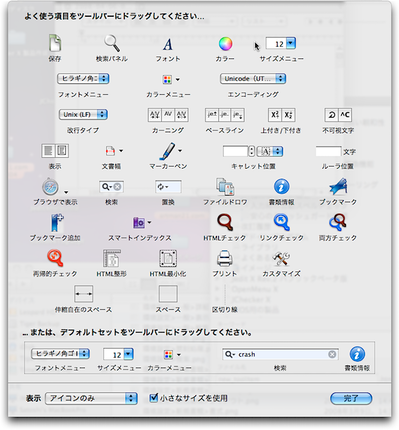
Task: Click the スペース empty box item
Action: pyautogui.click(x=168, y=294)
